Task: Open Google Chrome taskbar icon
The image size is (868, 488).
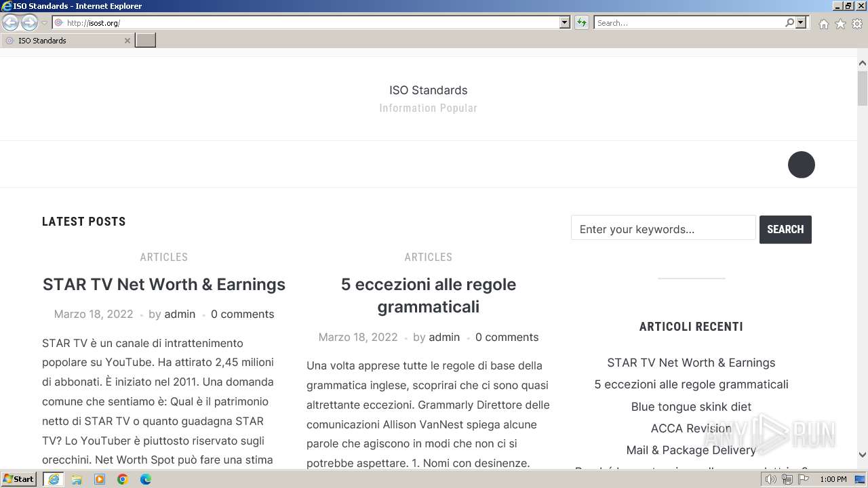Action: coord(123,479)
